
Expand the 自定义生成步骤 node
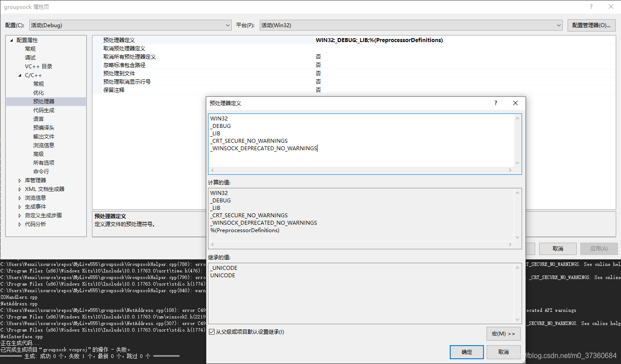(x=20, y=216)
